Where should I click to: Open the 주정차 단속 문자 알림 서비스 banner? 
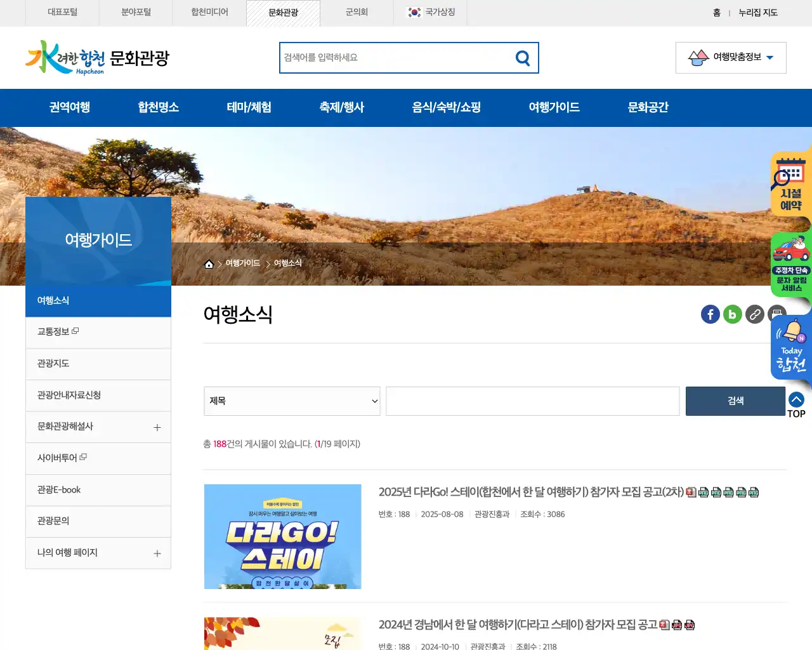(789, 263)
